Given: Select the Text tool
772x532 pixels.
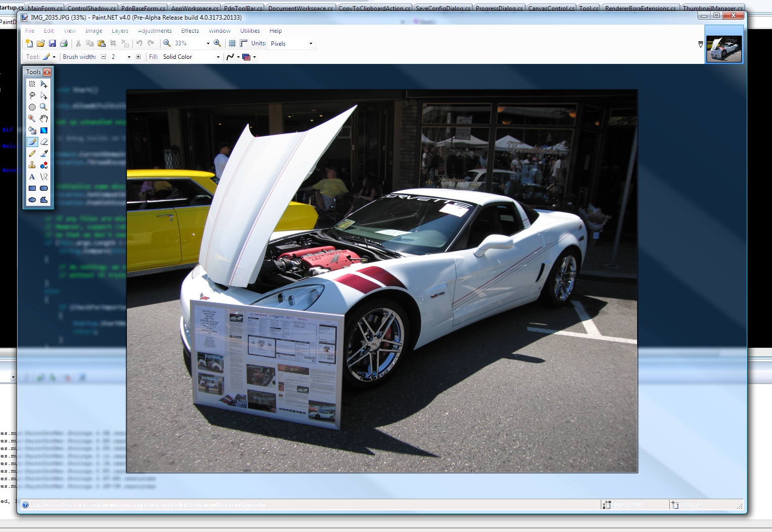Looking at the screenshot, I should [x=32, y=177].
